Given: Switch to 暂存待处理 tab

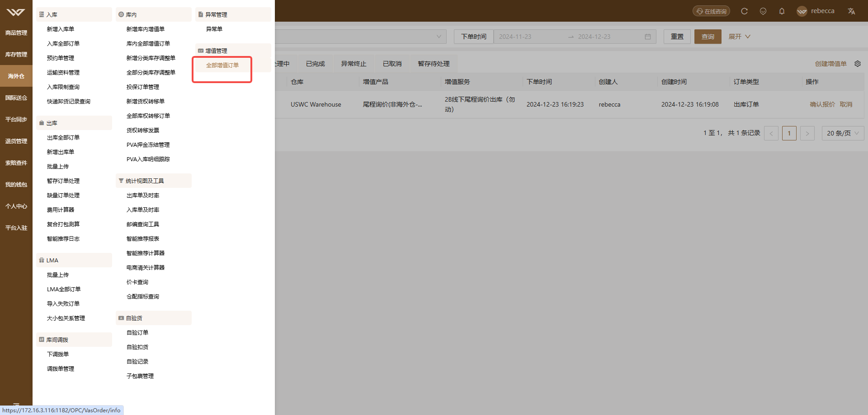Looking at the screenshot, I should (434, 64).
